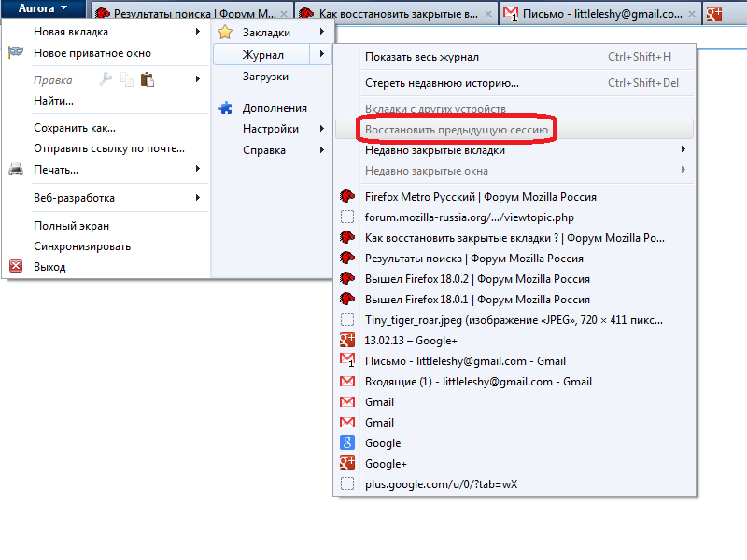This screenshot has width=747, height=560.
Task: Click the Gmail icon on the Письмо tab
Action: [511, 13]
